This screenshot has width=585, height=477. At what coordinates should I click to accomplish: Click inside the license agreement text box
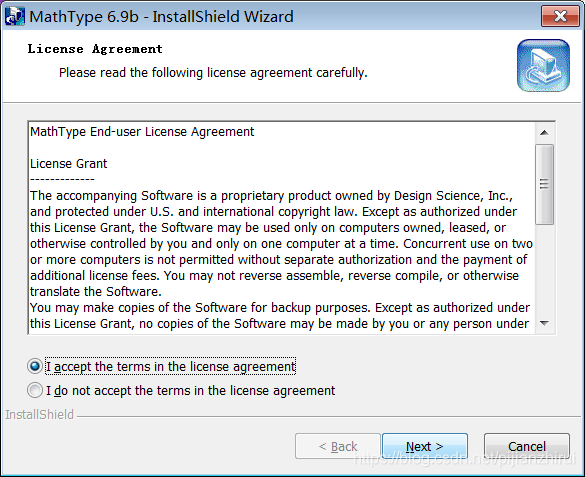coord(281,227)
